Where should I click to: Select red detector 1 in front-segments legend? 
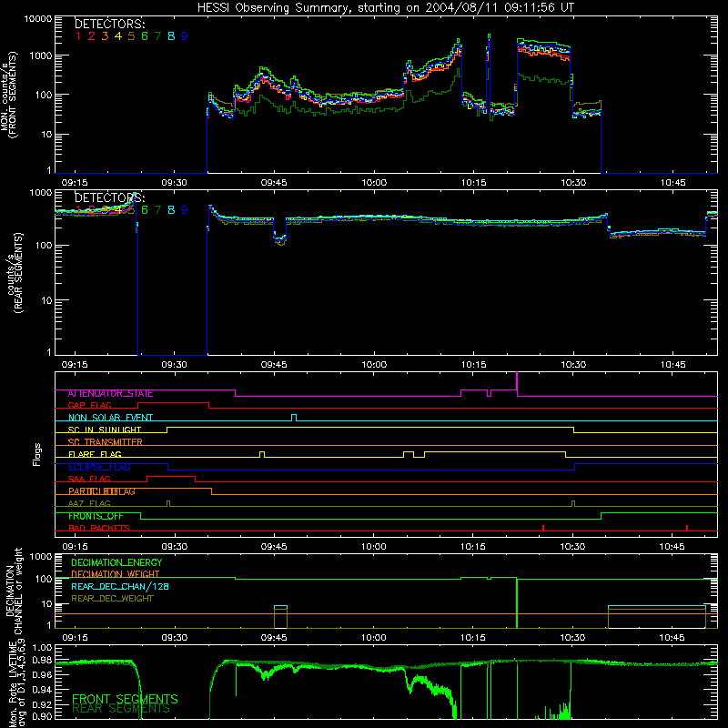(x=78, y=36)
